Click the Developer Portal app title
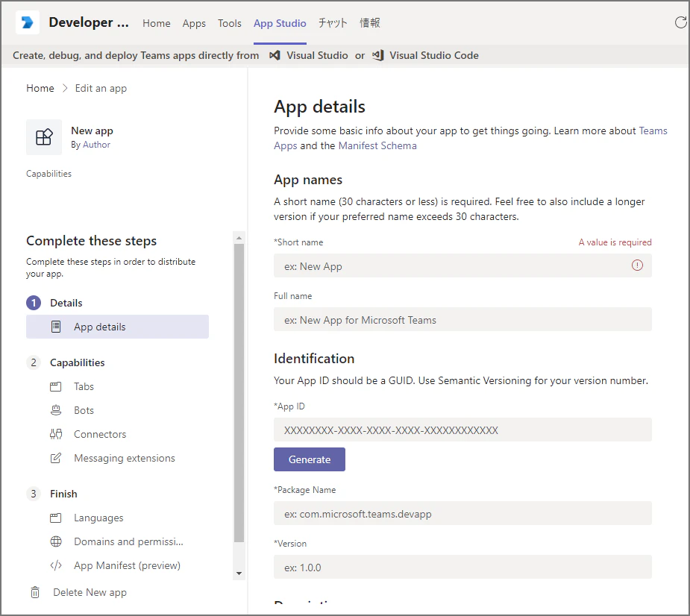Image resolution: width=690 pixels, height=616 pixels. 89,22
